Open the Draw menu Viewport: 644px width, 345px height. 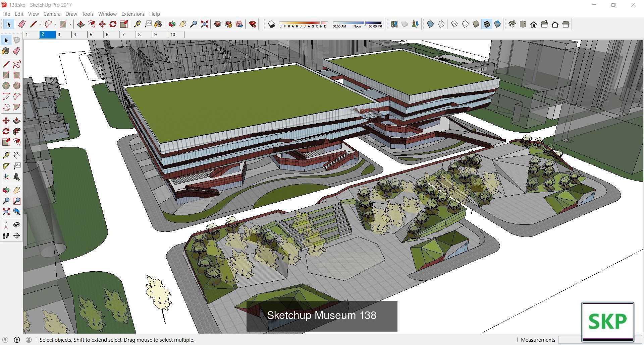click(71, 14)
